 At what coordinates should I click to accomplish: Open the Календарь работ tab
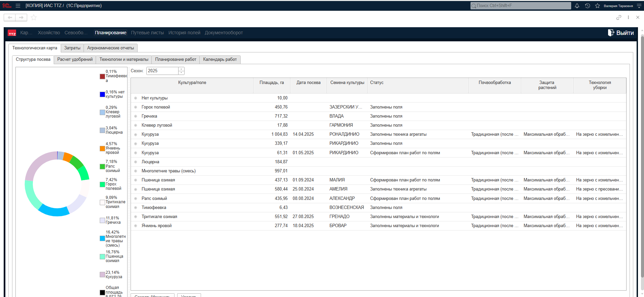pyautogui.click(x=220, y=59)
